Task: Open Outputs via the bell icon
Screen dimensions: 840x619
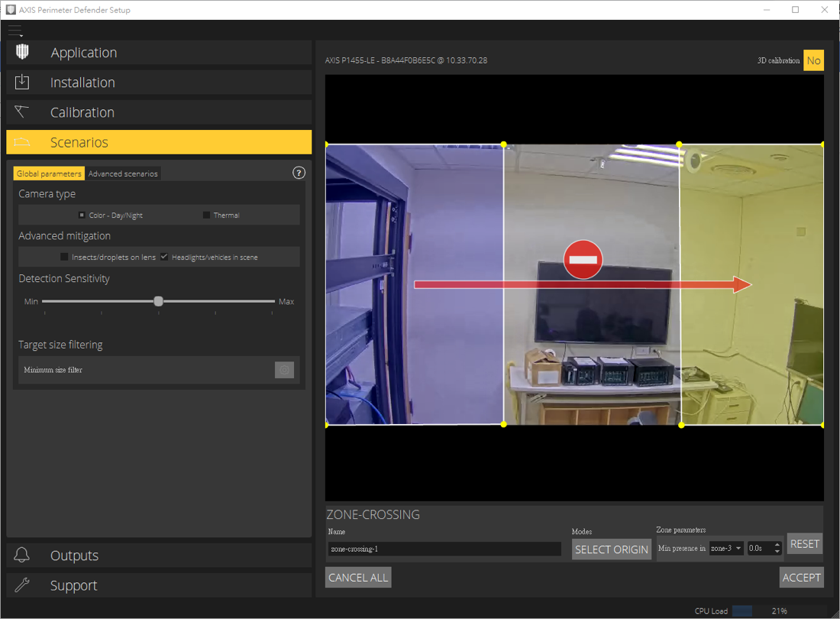Action: coord(22,556)
